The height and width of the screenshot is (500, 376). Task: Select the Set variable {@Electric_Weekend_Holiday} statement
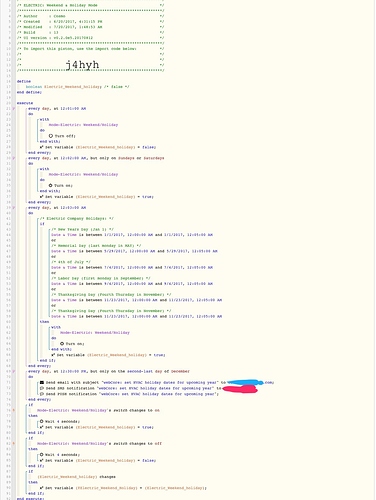pyautogui.click(x=123, y=488)
